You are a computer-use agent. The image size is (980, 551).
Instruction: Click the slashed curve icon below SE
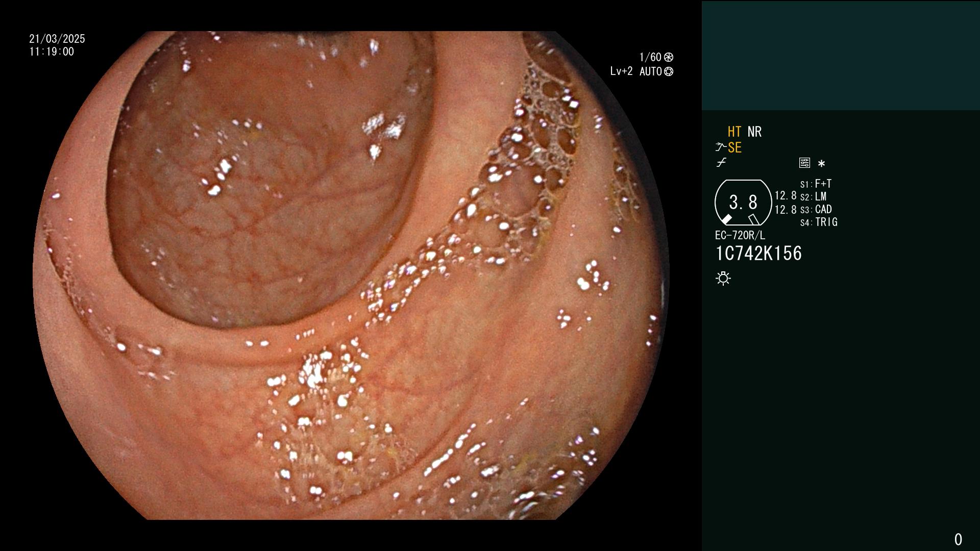click(721, 163)
